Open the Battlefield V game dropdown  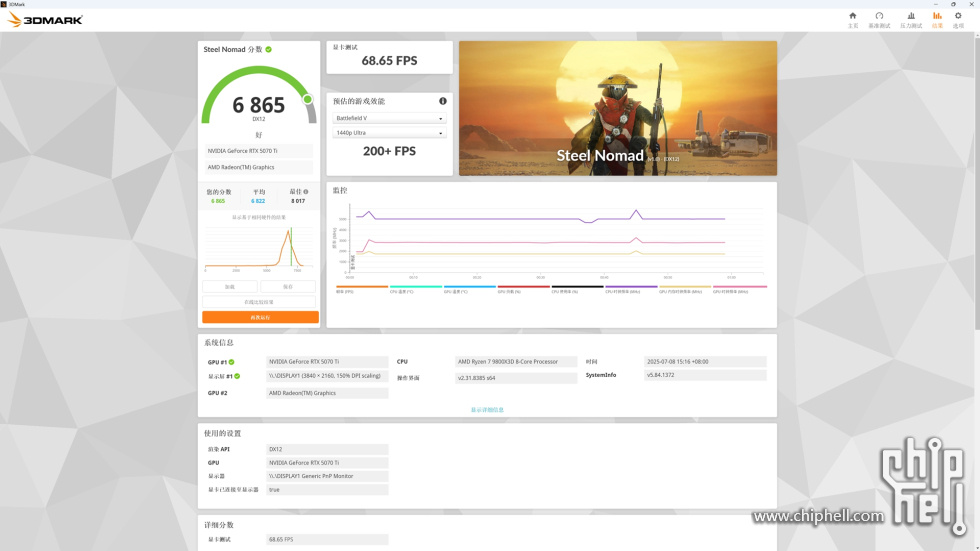[389, 118]
